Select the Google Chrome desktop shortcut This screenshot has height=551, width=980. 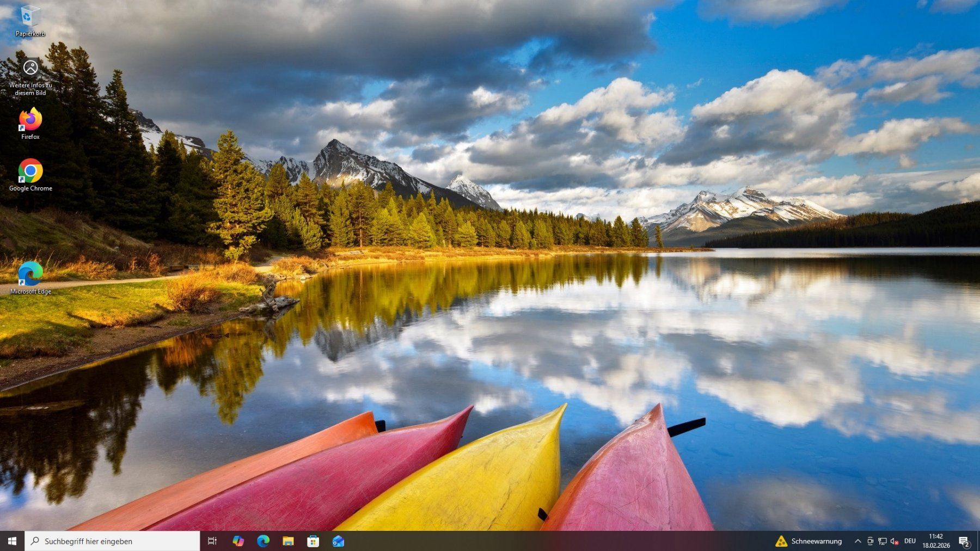click(x=30, y=175)
